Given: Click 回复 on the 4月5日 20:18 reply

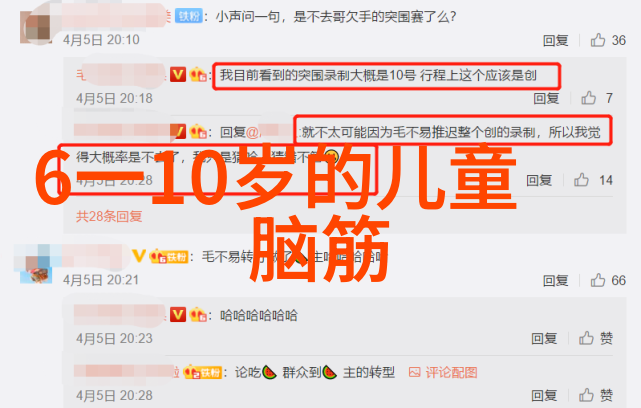Looking at the screenshot, I should (x=546, y=98).
